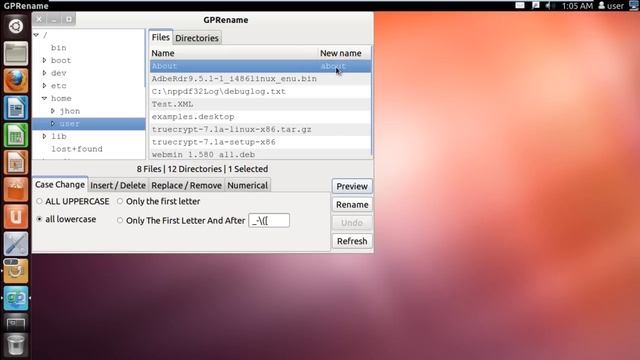Open the mail indicator in top panel
The image size is (640, 360).
pos(520,5)
